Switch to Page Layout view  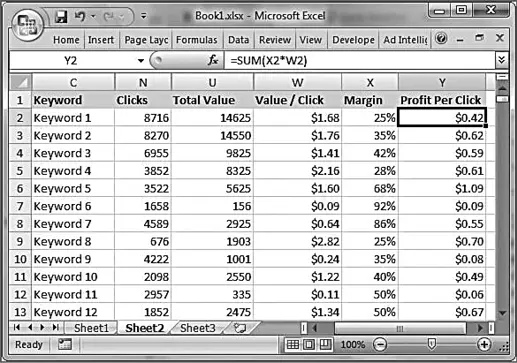pos(309,344)
